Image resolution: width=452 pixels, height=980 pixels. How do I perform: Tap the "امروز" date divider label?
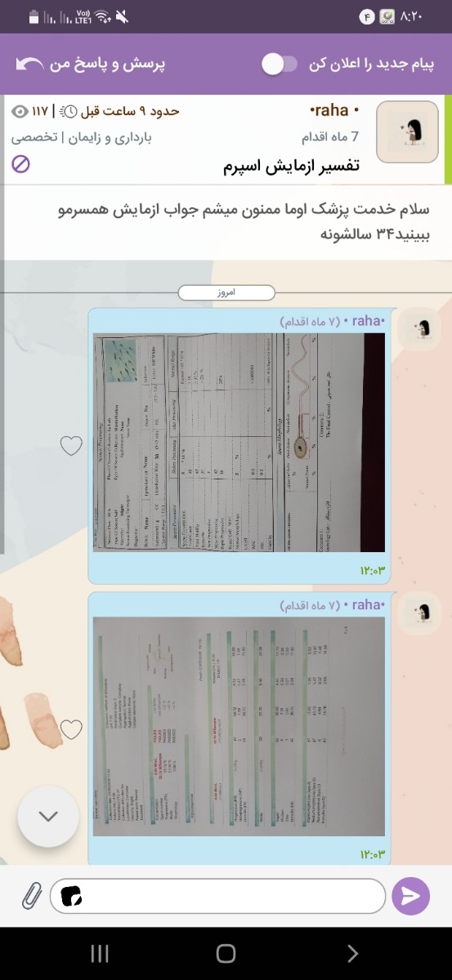coord(226,292)
